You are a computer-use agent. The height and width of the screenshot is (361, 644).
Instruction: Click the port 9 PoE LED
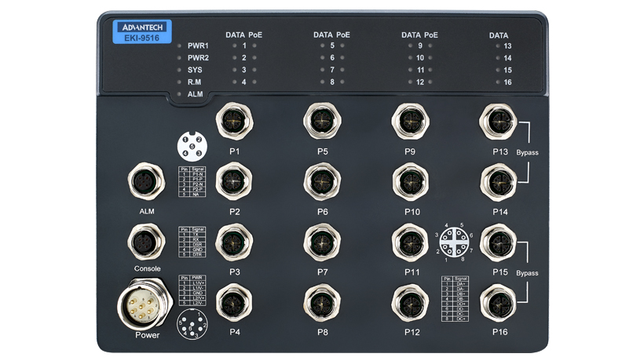coord(430,46)
